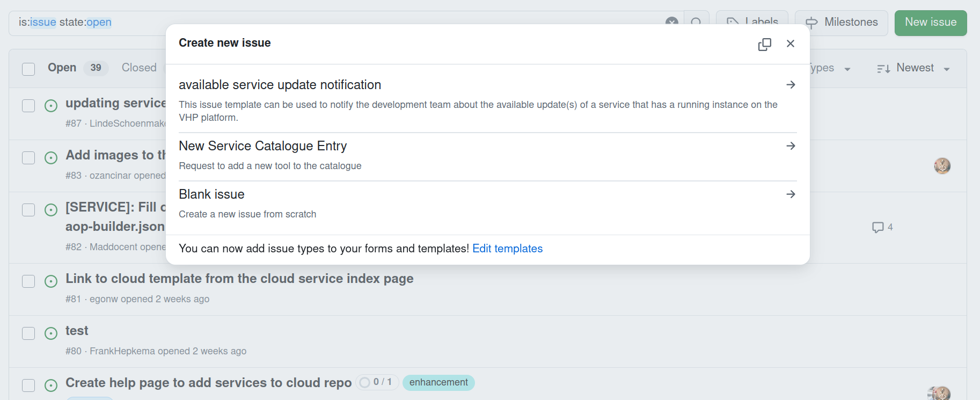Open the Newest sort dropdown
Screen dimensions: 980x400
pyautogui.click(x=913, y=68)
